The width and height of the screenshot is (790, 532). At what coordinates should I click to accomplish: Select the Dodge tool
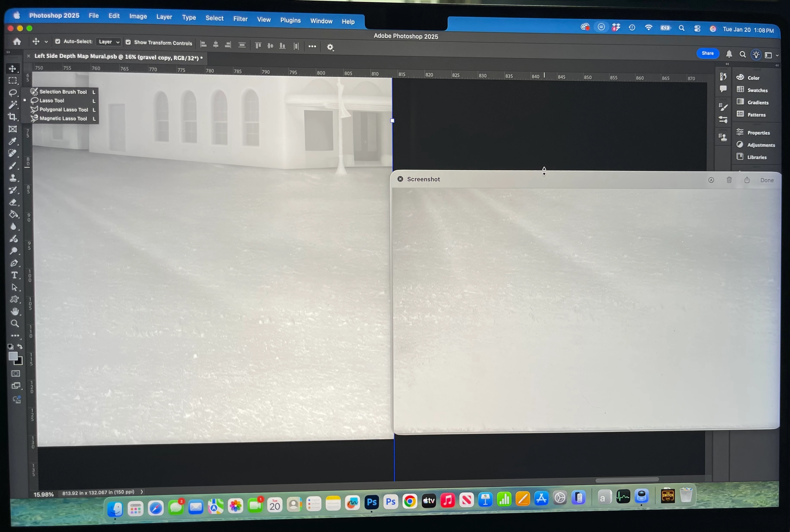coord(14,251)
